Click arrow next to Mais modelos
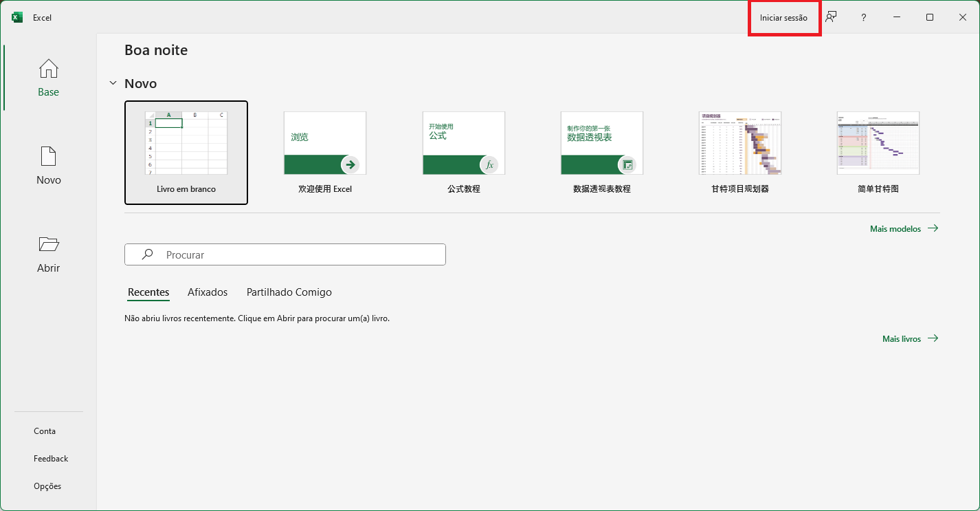Viewport: 980px width, 511px height. (933, 228)
